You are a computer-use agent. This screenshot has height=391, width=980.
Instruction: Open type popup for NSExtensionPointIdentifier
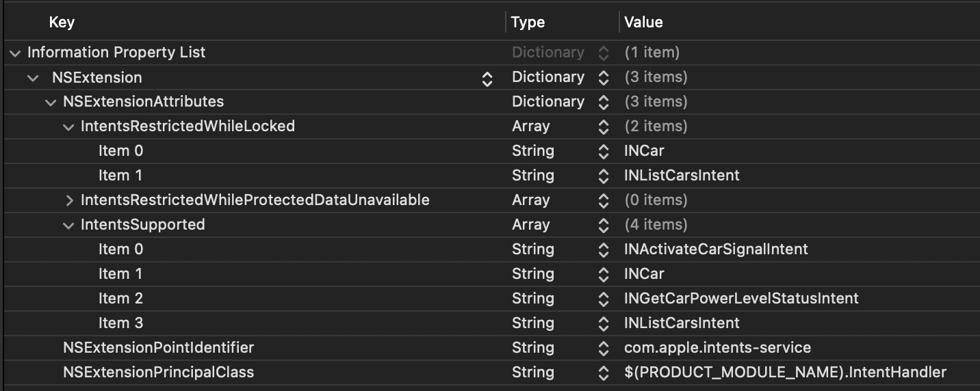click(603, 348)
